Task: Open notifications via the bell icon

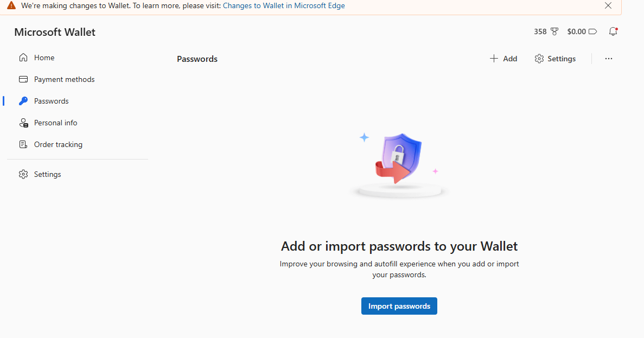Action: [x=613, y=31]
